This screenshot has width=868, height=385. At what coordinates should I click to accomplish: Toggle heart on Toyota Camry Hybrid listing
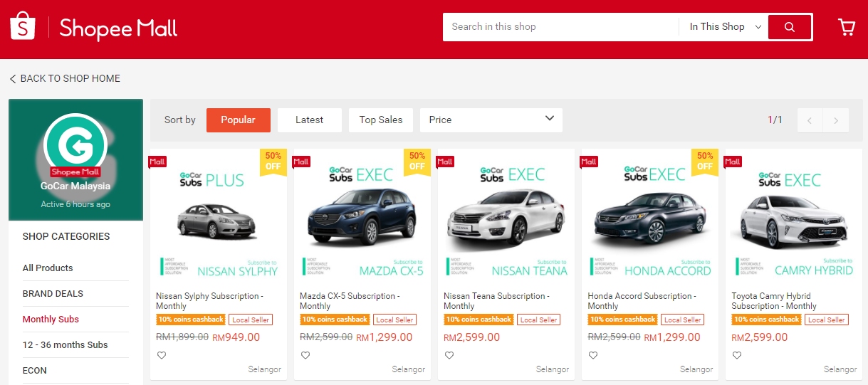pos(737,355)
